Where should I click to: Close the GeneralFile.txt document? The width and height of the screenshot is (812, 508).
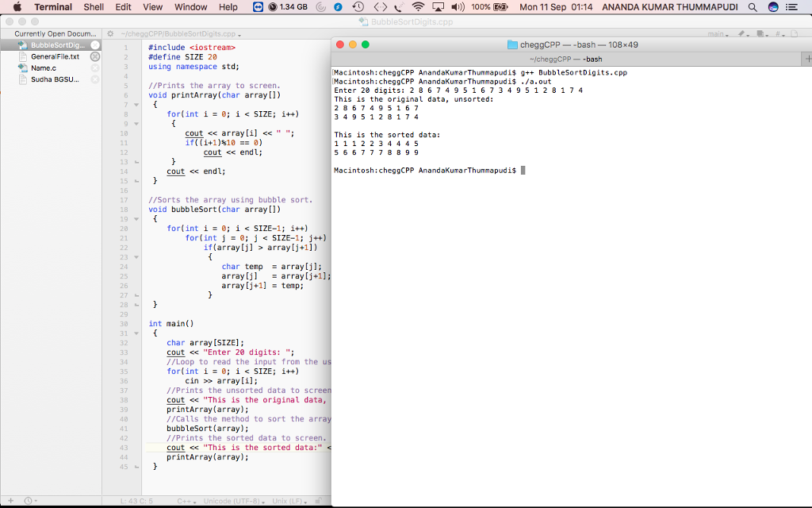click(95, 56)
